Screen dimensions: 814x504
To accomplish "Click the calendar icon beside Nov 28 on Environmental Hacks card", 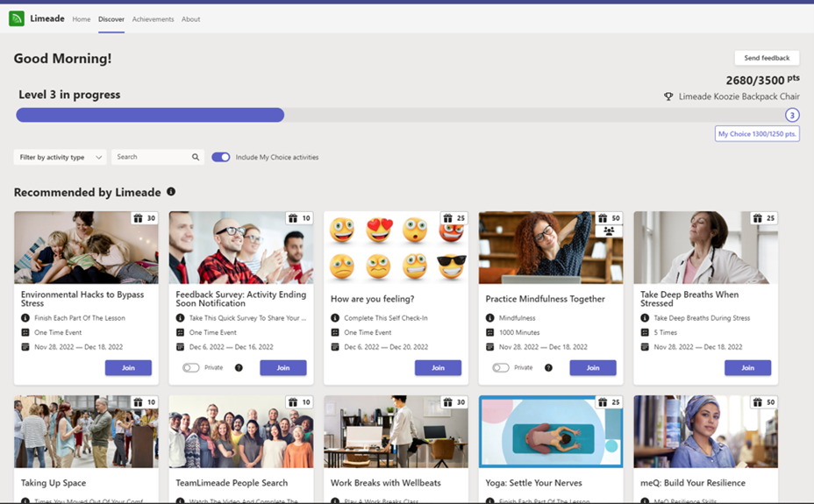I will 25,347.
